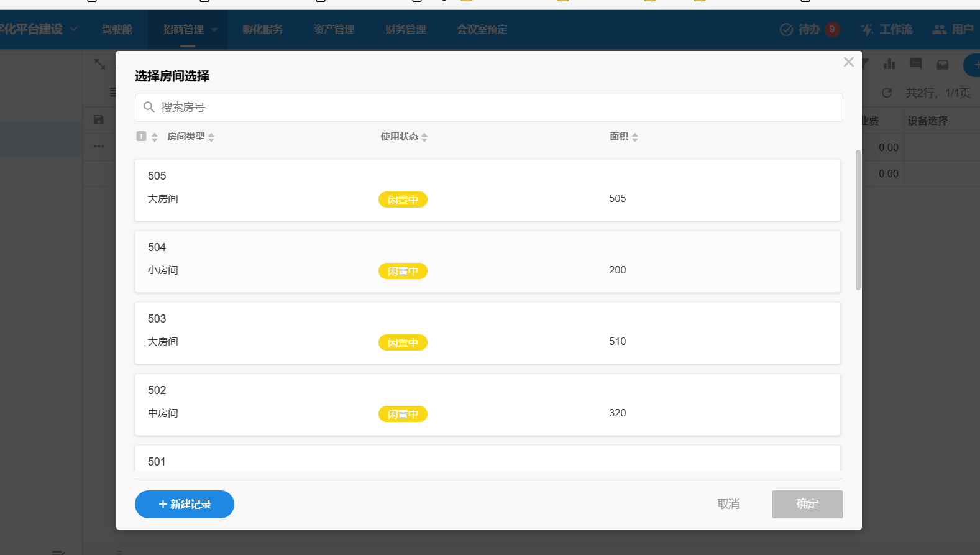This screenshot has width=980, height=555.
Task: Open the 财务管理 menu
Action: point(405,29)
